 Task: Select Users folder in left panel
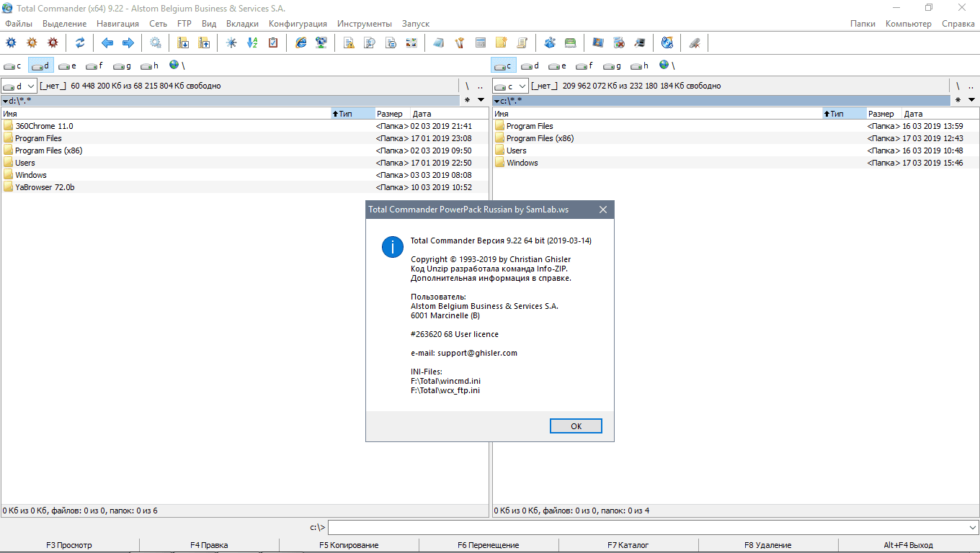[244, 163]
